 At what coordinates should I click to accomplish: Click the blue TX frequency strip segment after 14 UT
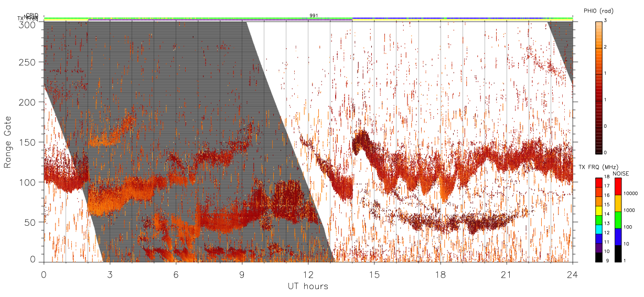[x=450, y=19]
